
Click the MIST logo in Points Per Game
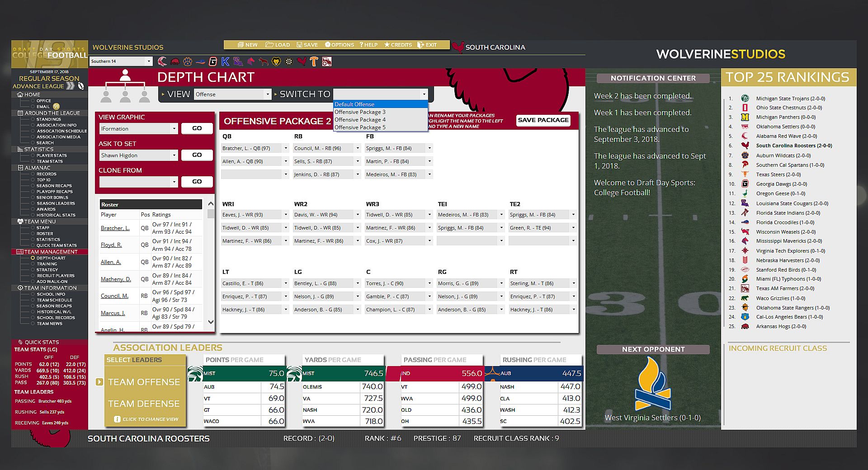click(195, 374)
